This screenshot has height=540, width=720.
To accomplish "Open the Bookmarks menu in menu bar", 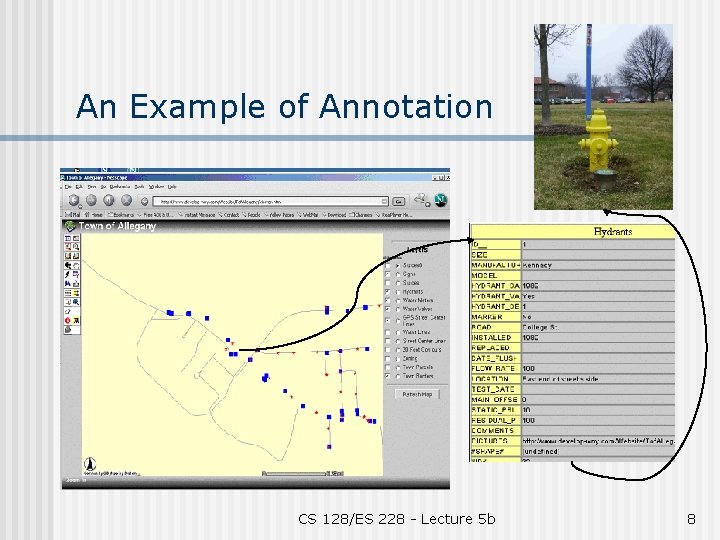I will (120, 187).
